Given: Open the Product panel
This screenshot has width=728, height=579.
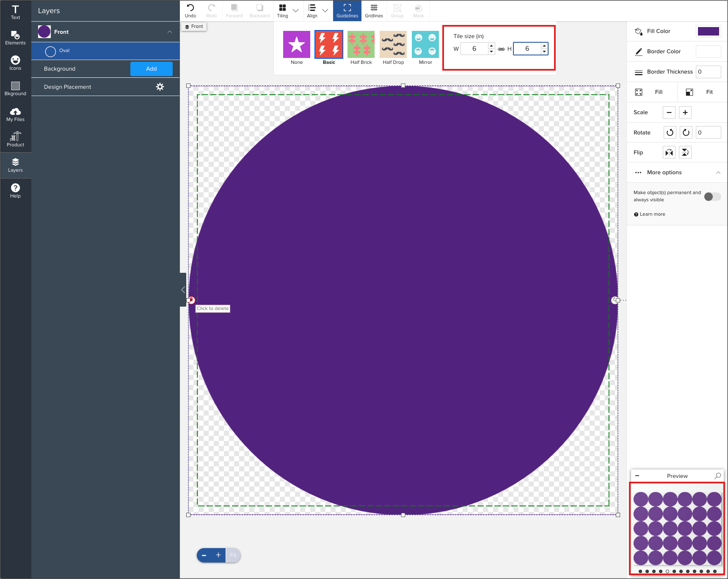Looking at the screenshot, I should tap(15, 140).
